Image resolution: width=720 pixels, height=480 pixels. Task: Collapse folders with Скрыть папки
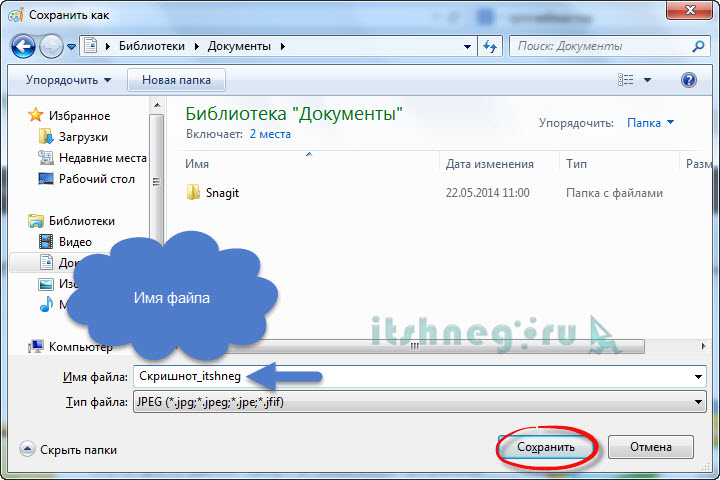coord(68,450)
